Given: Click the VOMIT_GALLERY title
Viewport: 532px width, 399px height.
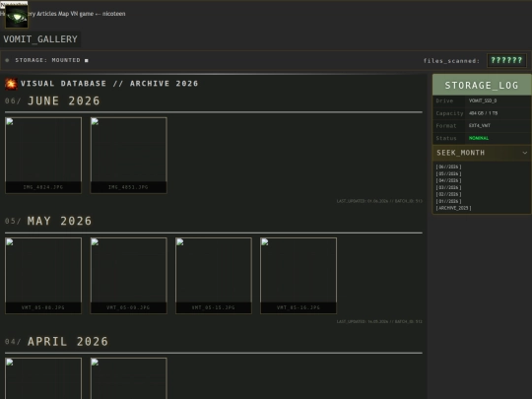Looking at the screenshot, I should (40, 39).
